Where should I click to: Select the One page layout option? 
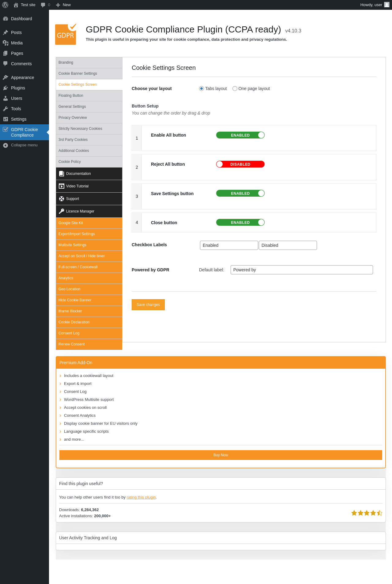(235, 89)
